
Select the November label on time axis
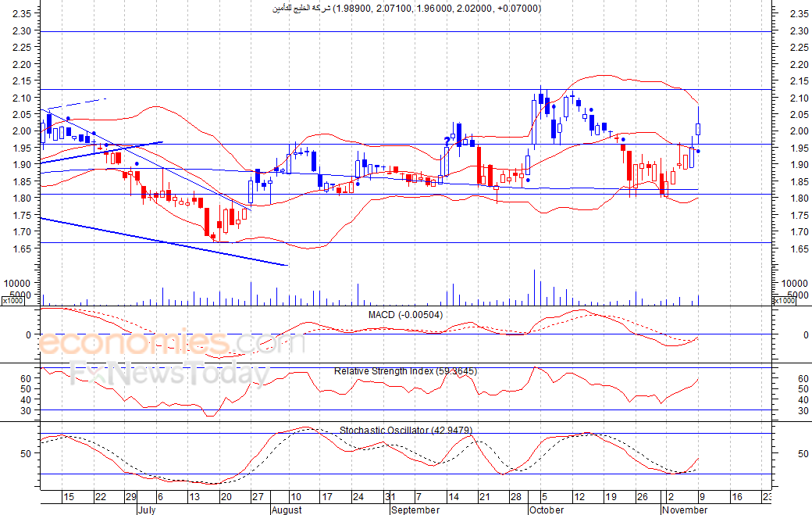pos(685,510)
